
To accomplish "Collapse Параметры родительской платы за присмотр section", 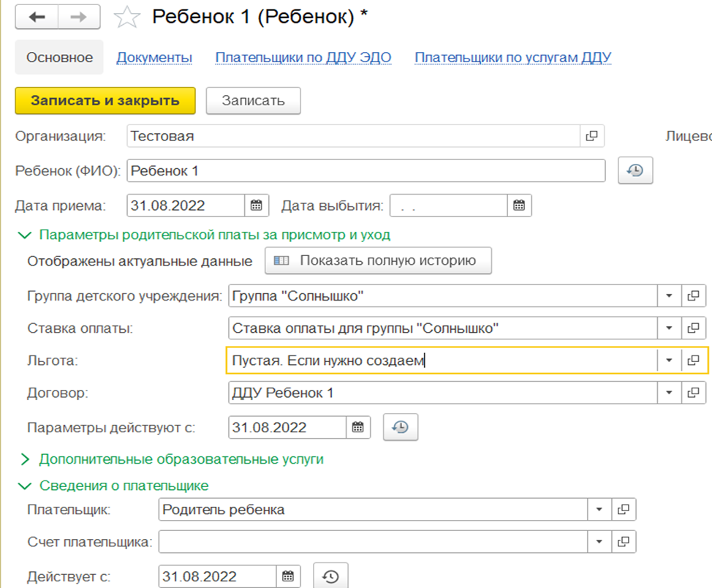I will [25, 235].
